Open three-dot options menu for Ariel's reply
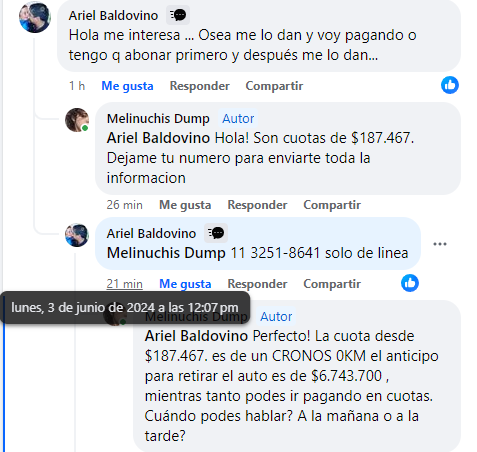This screenshot has width=477, height=452. click(440, 244)
